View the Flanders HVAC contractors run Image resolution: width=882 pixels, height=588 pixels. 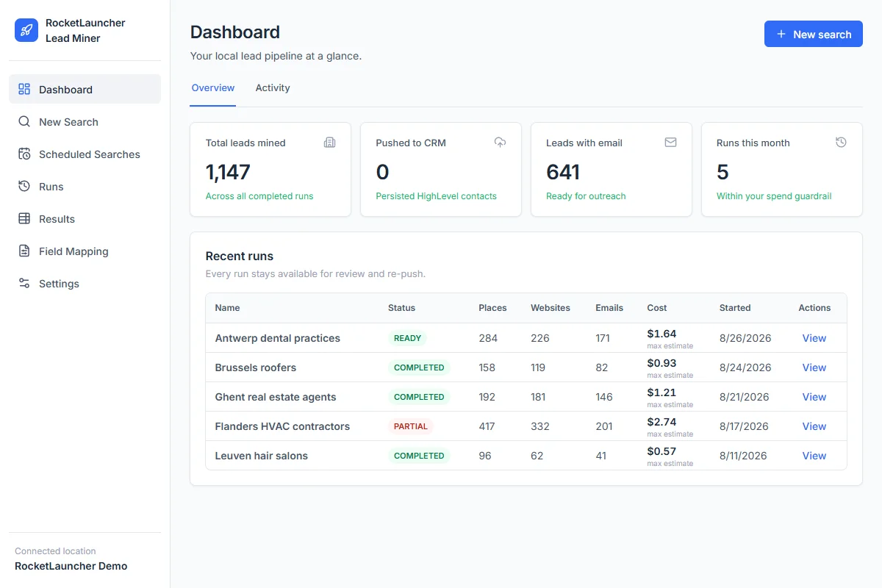click(x=814, y=426)
